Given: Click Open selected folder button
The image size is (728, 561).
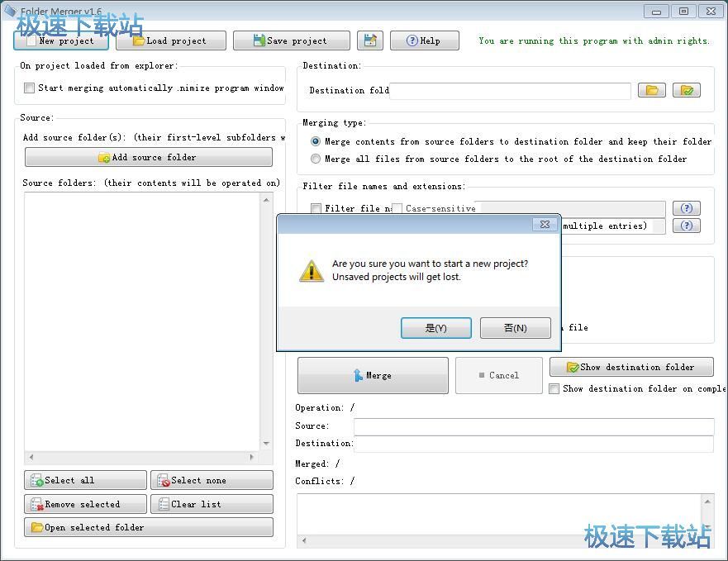Looking at the screenshot, I should point(149,527).
